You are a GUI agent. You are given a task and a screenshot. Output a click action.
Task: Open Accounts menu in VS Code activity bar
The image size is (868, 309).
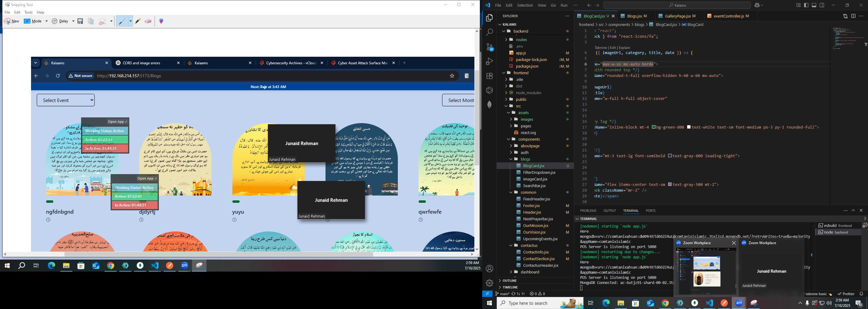tap(489, 269)
